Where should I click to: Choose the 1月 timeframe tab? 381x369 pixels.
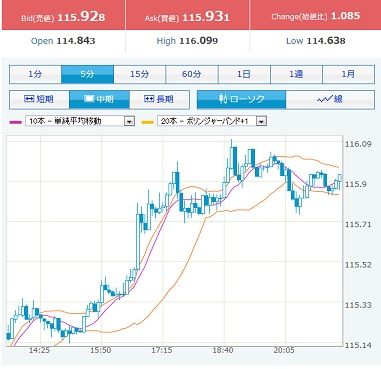pyautogui.click(x=348, y=74)
